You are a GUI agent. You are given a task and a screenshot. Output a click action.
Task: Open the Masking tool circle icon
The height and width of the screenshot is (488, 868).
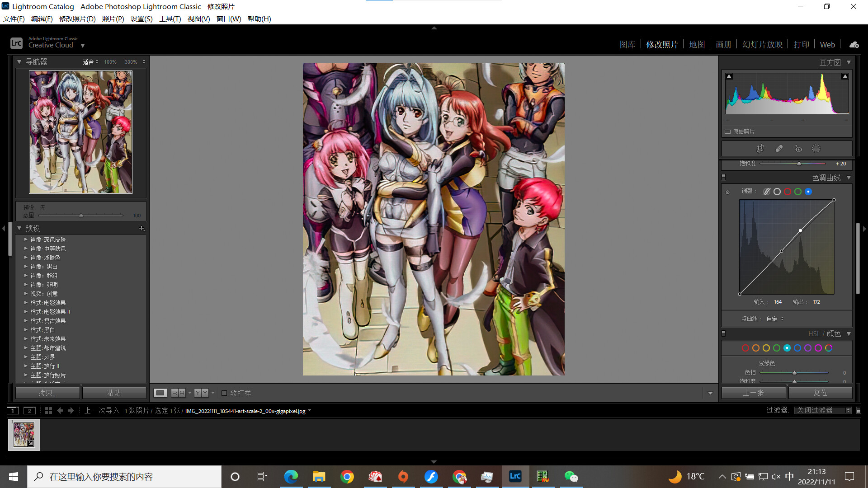[816, 149]
